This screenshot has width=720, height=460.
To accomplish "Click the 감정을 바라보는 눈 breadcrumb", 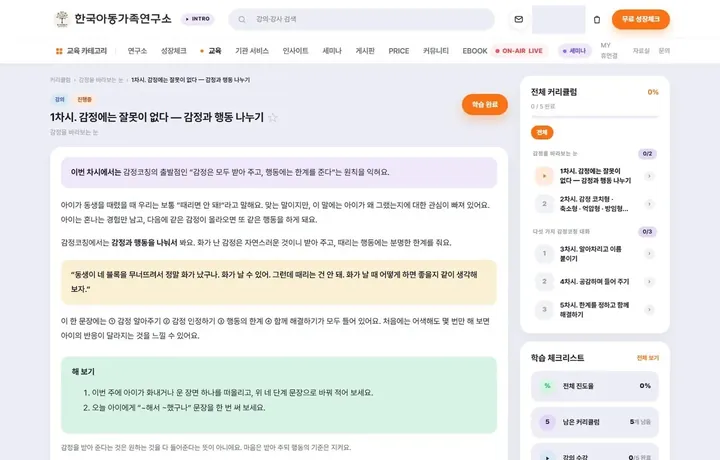I will point(101,80).
